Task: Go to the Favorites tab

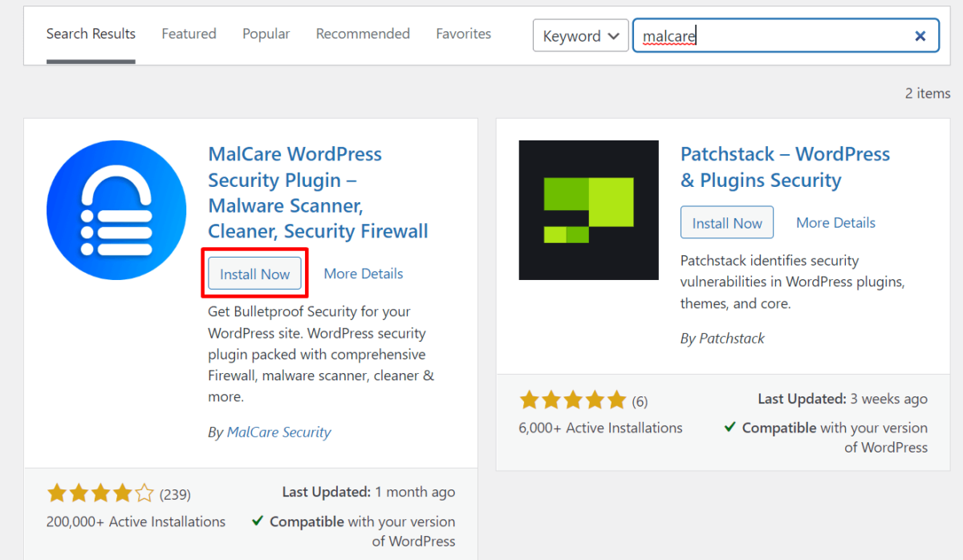Action: coord(463,34)
